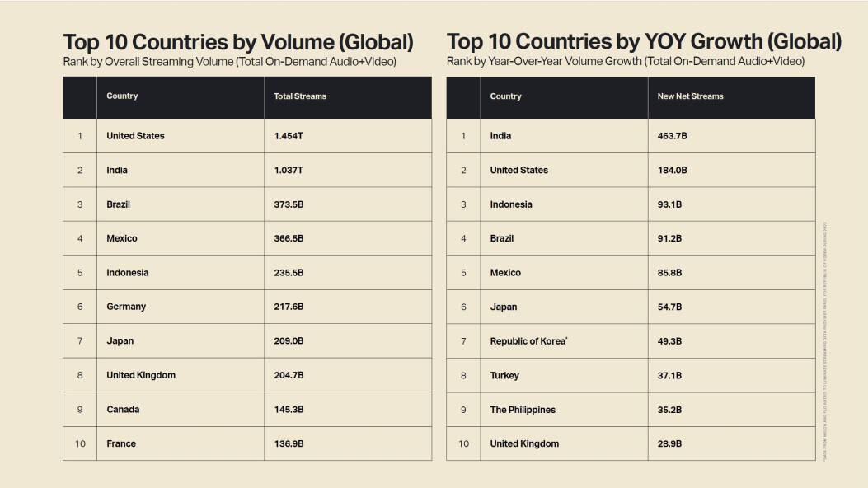Click the Country header in the YOY Growth table

[505, 96]
